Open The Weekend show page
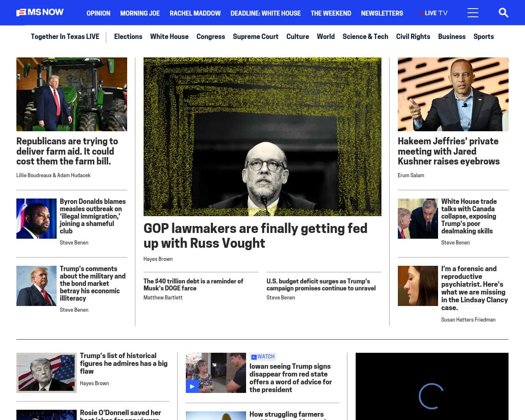The height and width of the screenshot is (420, 525). pos(331,13)
